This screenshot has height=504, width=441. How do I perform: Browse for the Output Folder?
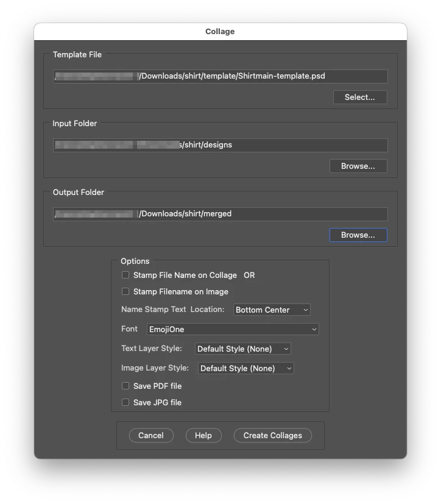coord(358,235)
